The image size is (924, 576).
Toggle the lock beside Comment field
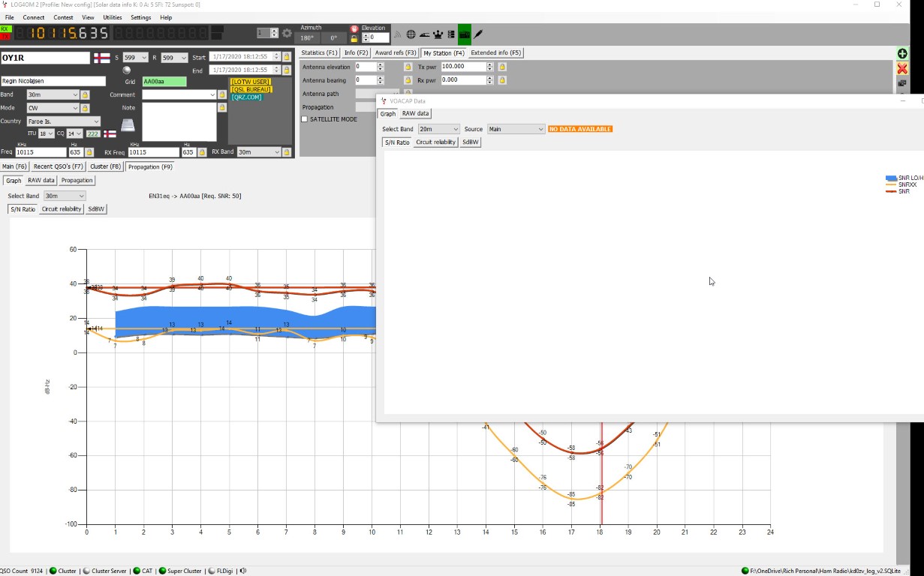(x=222, y=95)
